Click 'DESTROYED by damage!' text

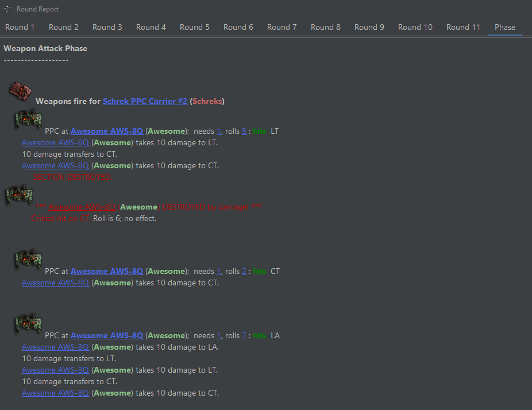coord(205,207)
